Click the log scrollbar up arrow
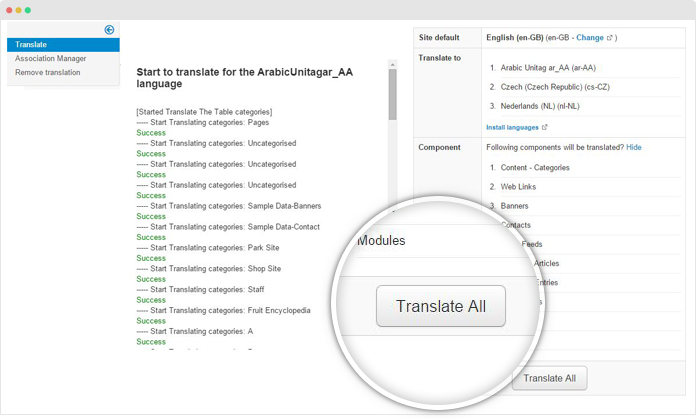 [392, 65]
